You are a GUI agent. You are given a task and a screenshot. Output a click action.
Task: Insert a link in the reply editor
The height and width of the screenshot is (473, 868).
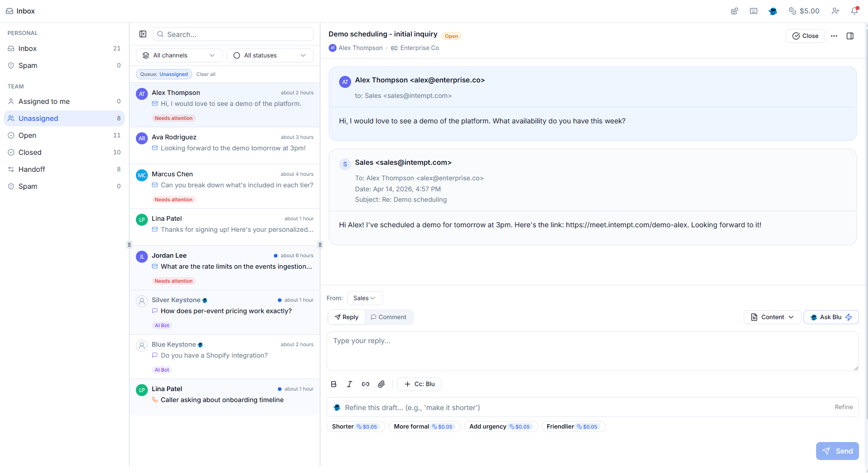tap(365, 384)
